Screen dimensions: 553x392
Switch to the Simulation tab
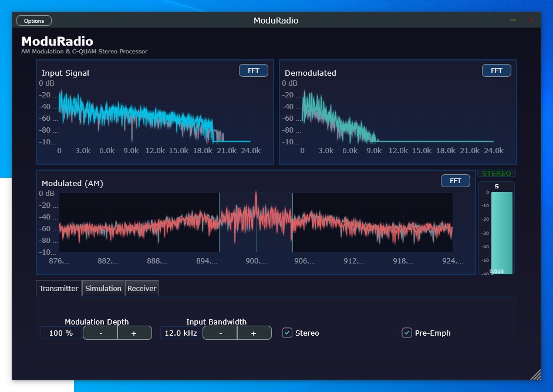pyautogui.click(x=103, y=288)
